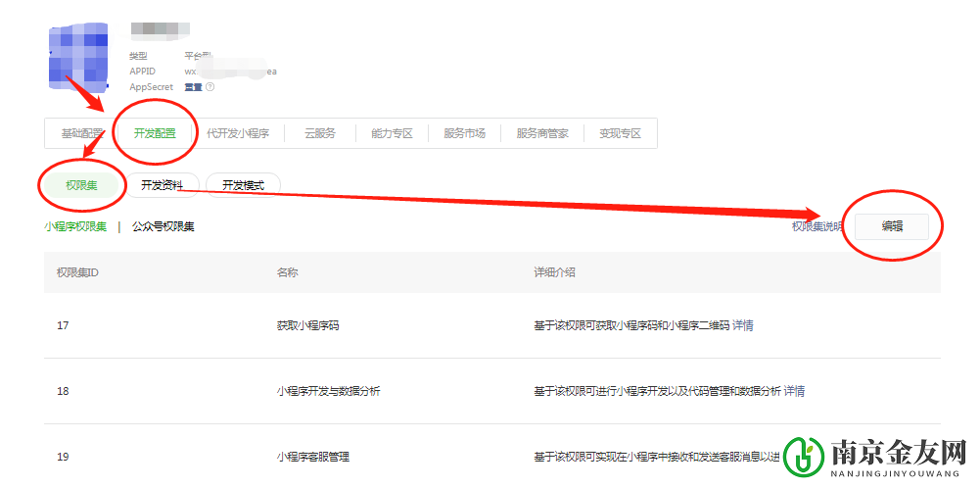This screenshot has height=488, width=980.
Task: Open the 服务市场 tab
Action: [464, 133]
